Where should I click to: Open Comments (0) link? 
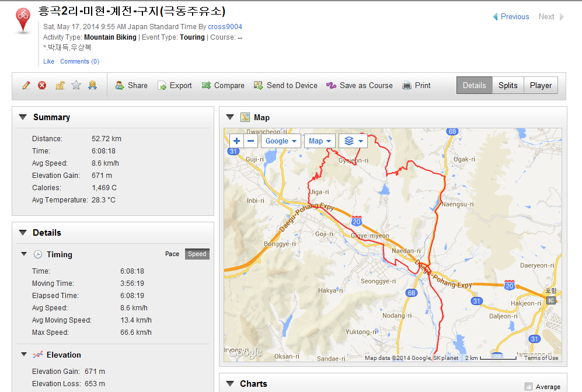80,61
